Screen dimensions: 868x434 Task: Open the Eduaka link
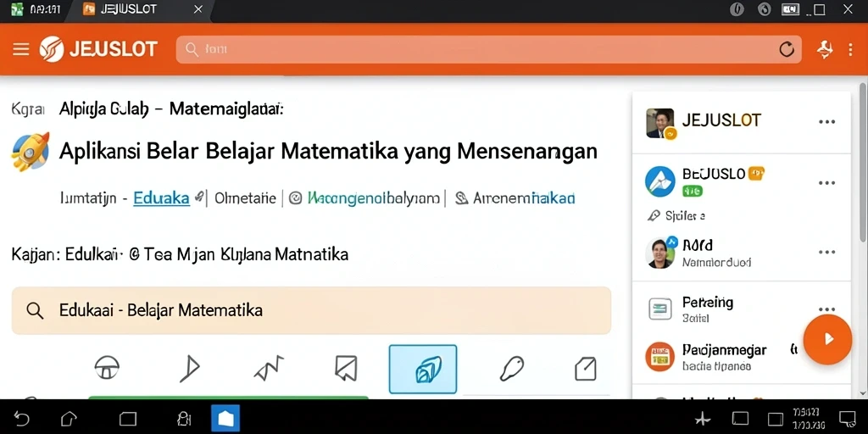[x=162, y=198]
